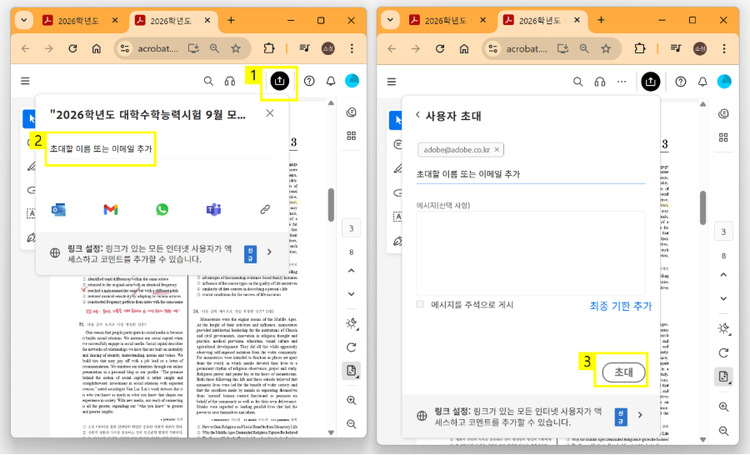Click Adobe profile avatar in right window
750x455 pixels.
click(724, 82)
